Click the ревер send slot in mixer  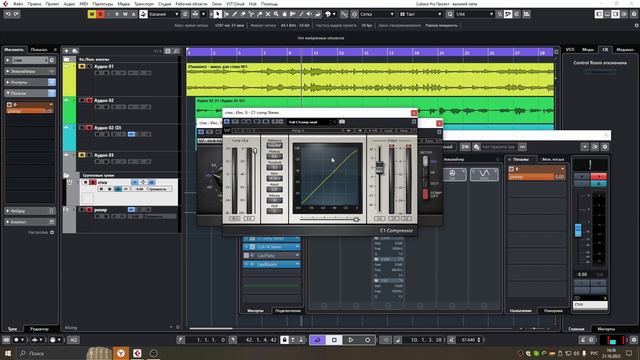537,177
